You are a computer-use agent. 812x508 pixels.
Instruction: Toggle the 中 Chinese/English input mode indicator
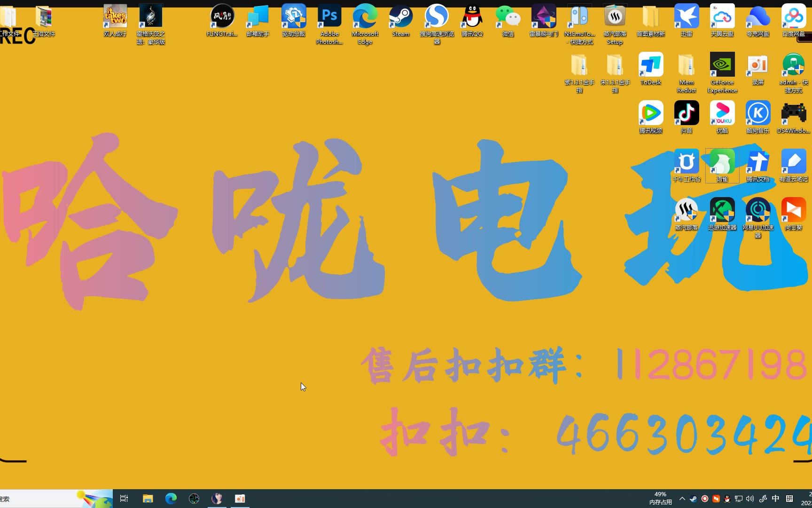(x=775, y=499)
